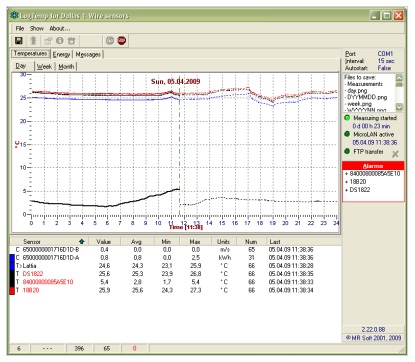Click the Min column header

[x=166, y=241]
